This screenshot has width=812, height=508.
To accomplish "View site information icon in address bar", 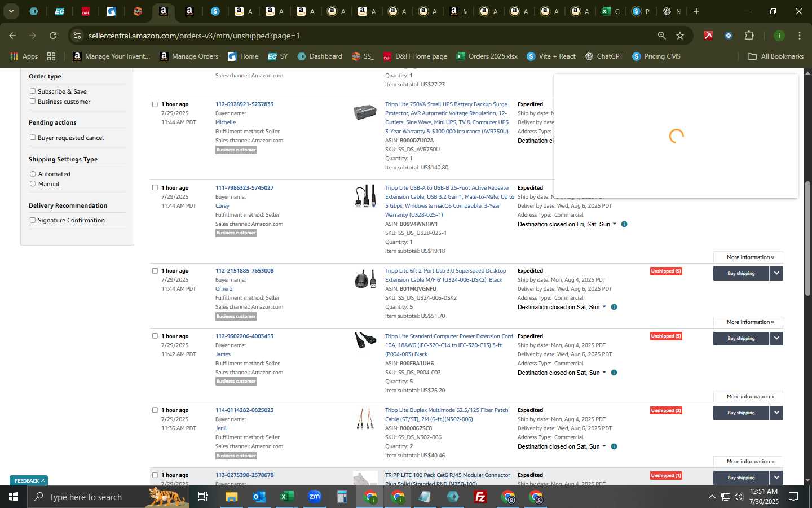I will [77, 36].
